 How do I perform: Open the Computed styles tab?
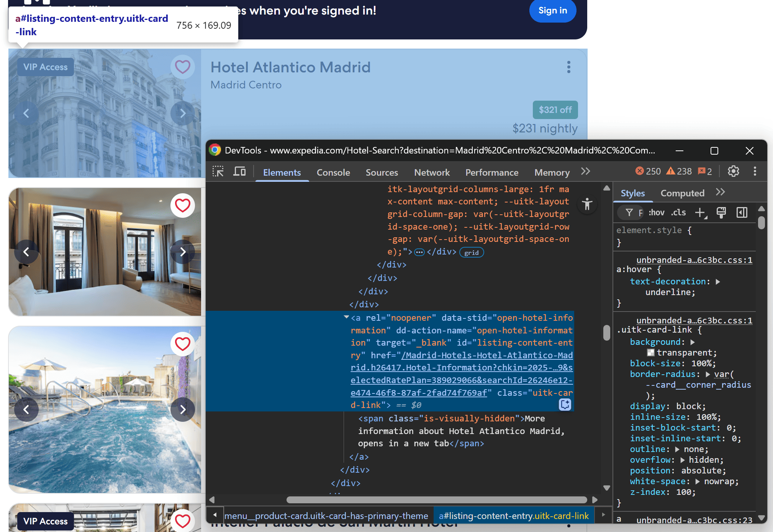tap(682, 193)
